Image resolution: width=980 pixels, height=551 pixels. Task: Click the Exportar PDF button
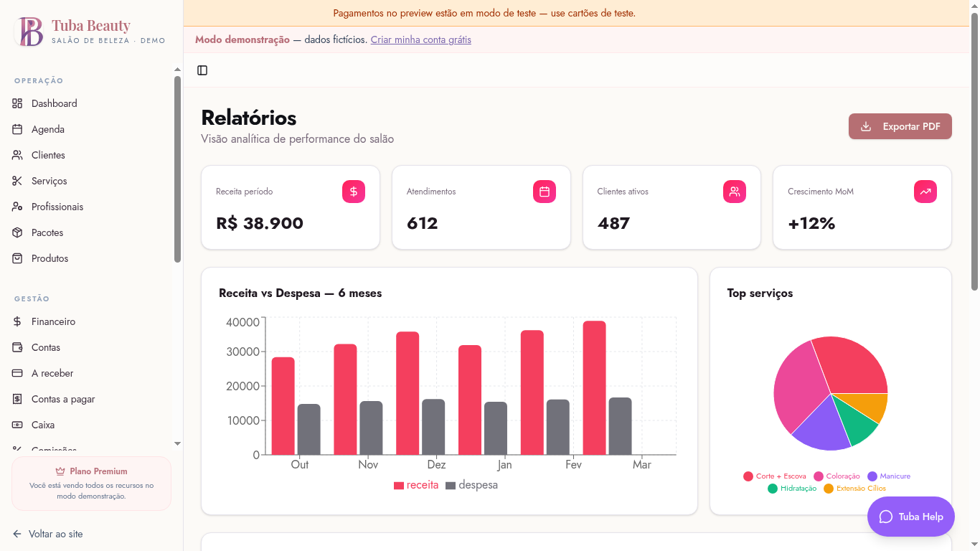(x=900, y=126)
